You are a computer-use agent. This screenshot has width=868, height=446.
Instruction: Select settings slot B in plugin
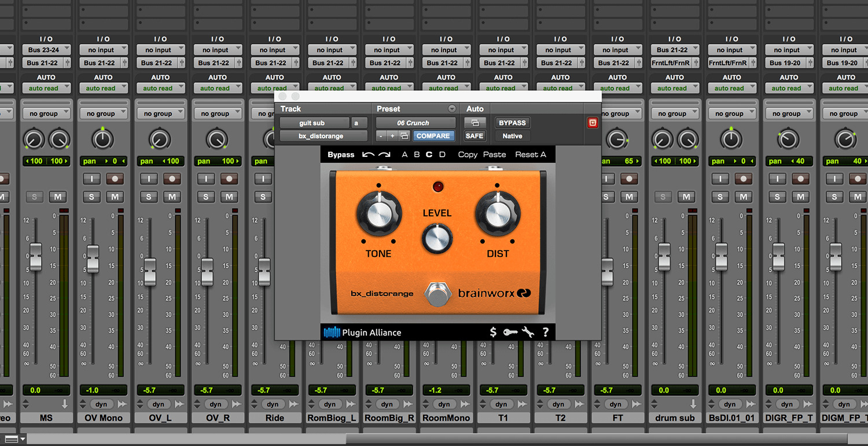[x=417, y=154]
